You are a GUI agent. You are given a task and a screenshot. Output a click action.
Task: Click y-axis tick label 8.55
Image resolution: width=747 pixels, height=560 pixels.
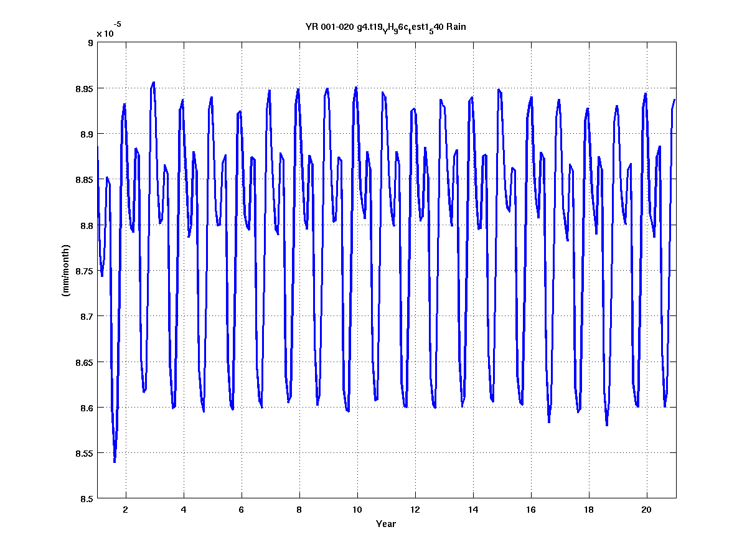pyautogui.click(x=84, y=453)
